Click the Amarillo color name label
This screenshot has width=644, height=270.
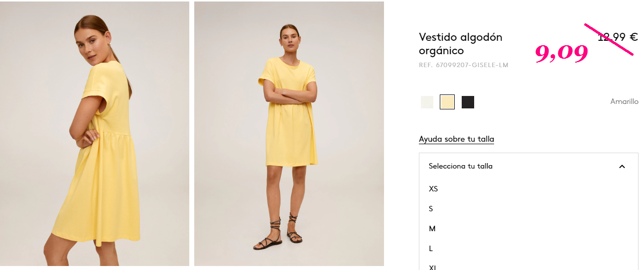click(624, 101)
